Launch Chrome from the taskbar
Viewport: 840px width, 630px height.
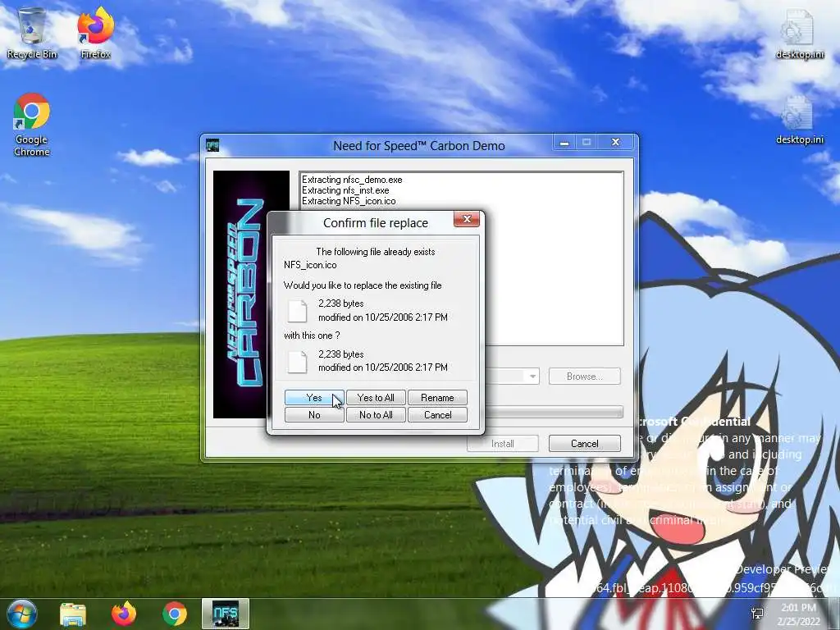click(175, 614)
